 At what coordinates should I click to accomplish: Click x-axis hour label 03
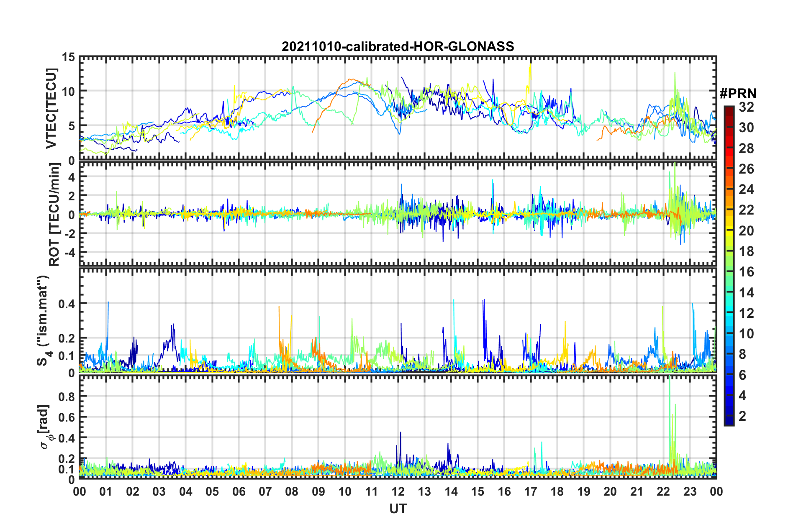tap(159, 491)
